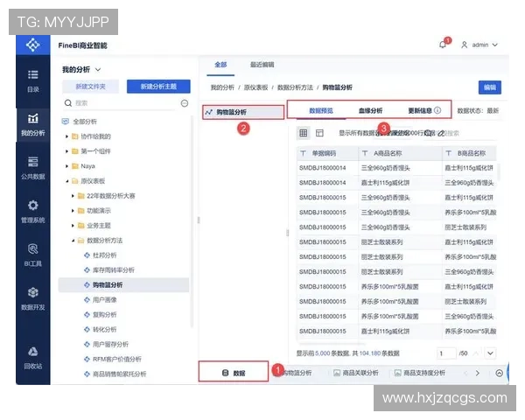Click the blue 编辑 button
Screen dimensions: 525x420
tap(490, 87)
